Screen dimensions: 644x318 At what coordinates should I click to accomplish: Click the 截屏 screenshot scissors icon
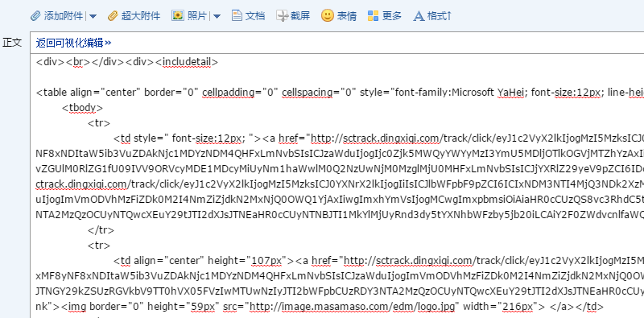point(283,16)
